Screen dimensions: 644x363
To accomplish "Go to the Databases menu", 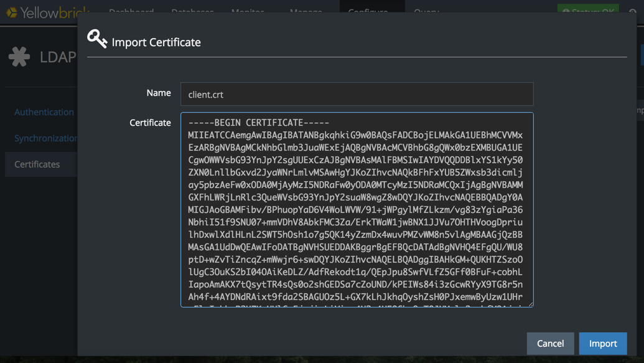I will [192, 11].
